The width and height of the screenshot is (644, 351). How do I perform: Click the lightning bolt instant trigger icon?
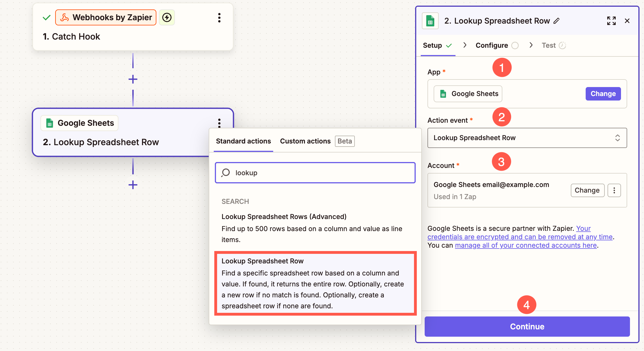(167, 17)
